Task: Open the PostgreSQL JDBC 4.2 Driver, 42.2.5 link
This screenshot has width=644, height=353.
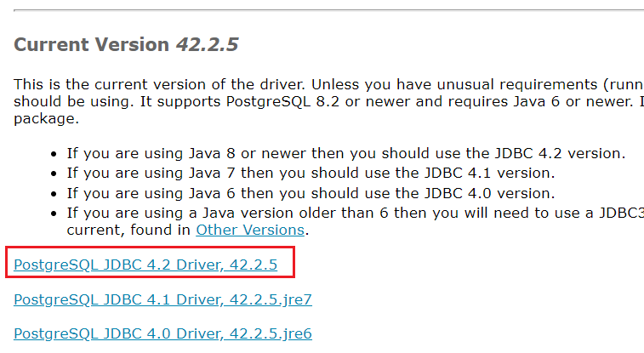Action: (145, 265)
